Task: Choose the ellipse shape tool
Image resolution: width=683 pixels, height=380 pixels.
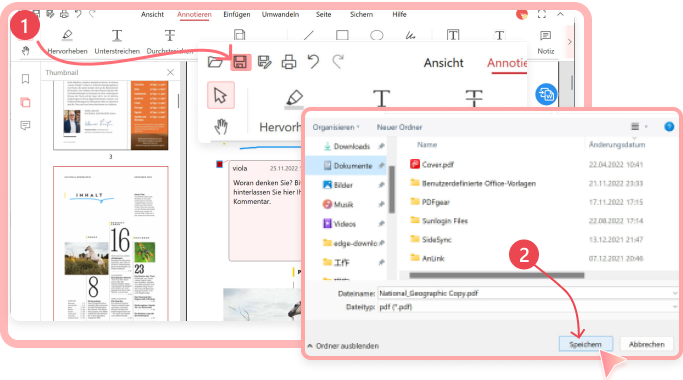Action: 376,35
